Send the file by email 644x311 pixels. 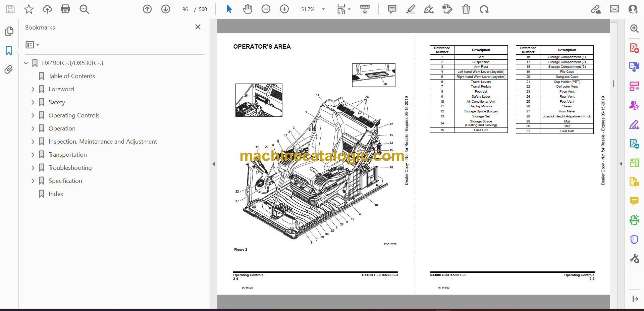point(614,9)
